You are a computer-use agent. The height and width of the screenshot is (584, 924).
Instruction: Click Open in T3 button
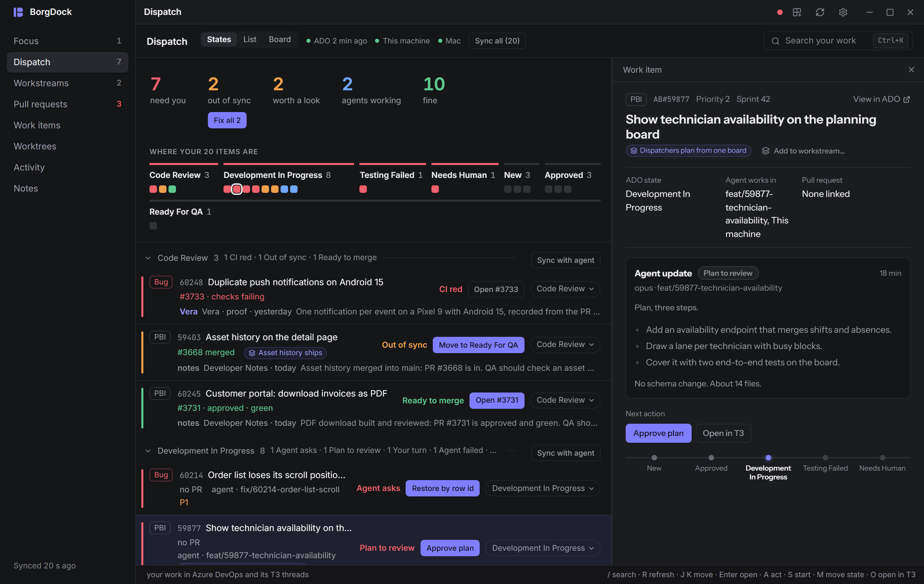coord(723,433)
